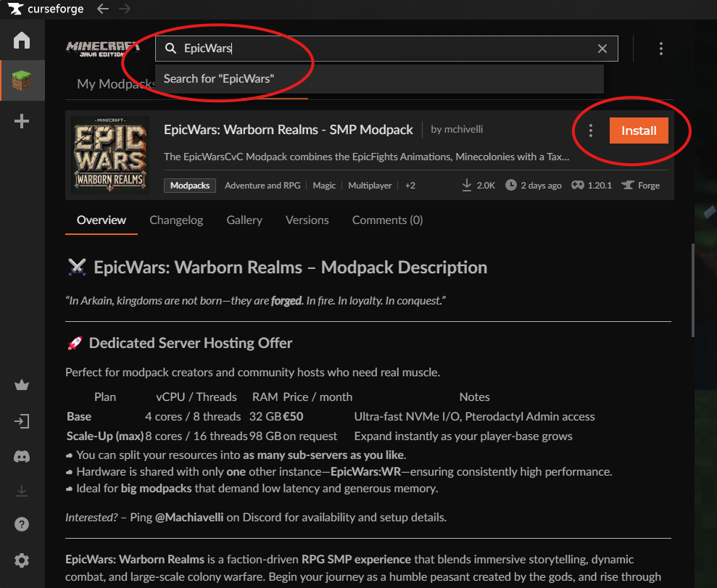Open the Discord icon in sidebar
The image size is (717, 588).
[x=22, y=457]
